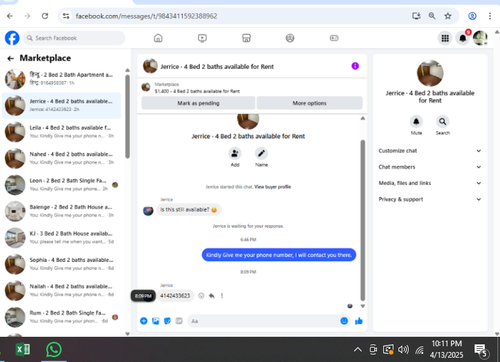Screen dimensions: 500x362
Task: Open Leon's 2 Bed 2 Bath chat
Action: [x=61, y=185]
